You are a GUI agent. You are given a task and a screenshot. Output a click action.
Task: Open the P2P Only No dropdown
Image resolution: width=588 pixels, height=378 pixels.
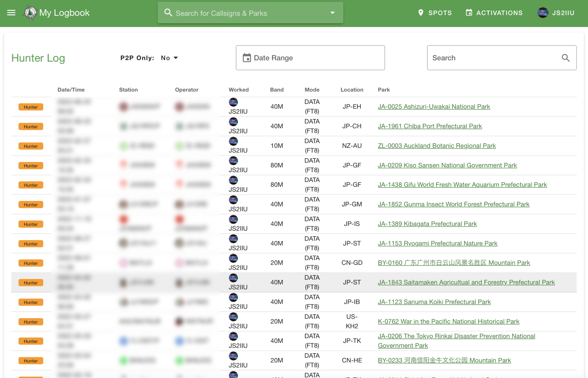point(169,58)
